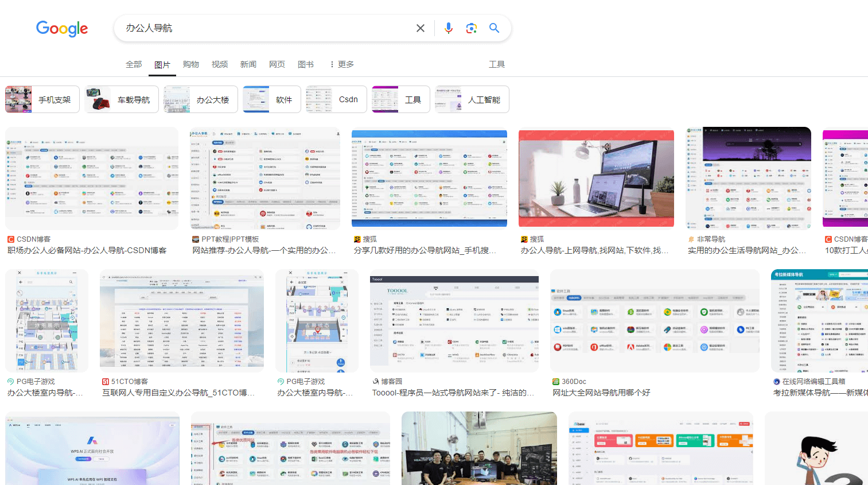Viewport: 868px width, 485px height.
Task: Click the 非常导航 favicon under the purple screenshot
Action: tap(690, 239)
